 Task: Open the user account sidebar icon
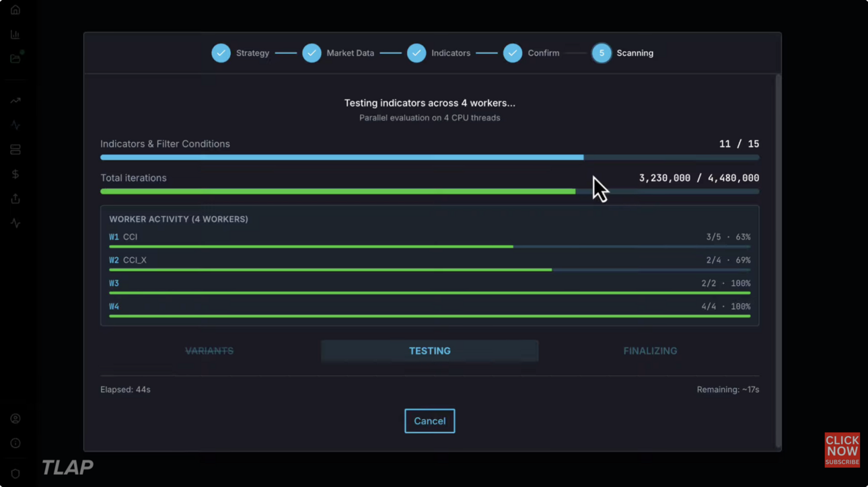15,418
